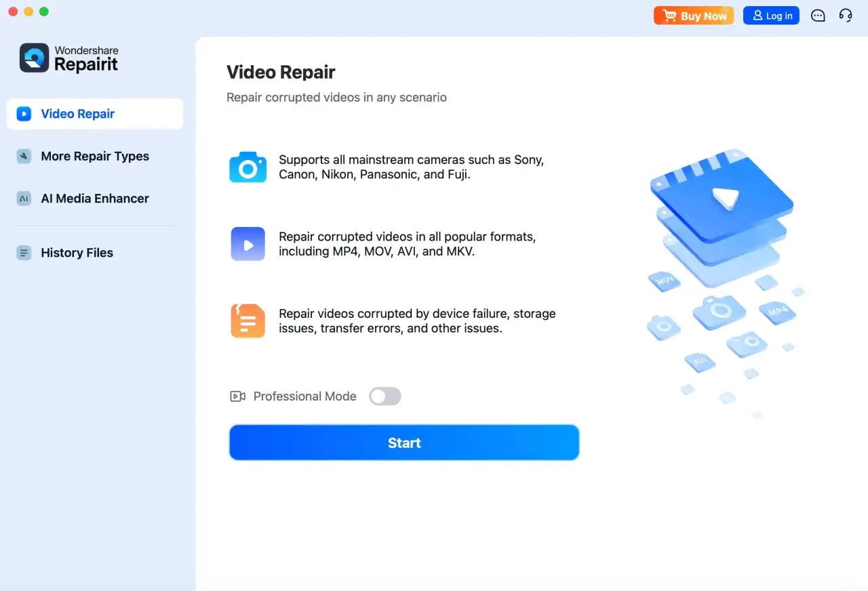Maximize the window with the green button

tap(44, 12)
